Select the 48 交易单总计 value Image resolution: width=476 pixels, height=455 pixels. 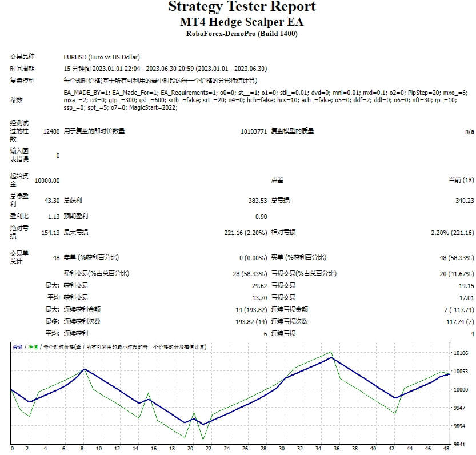click(57, 257)
